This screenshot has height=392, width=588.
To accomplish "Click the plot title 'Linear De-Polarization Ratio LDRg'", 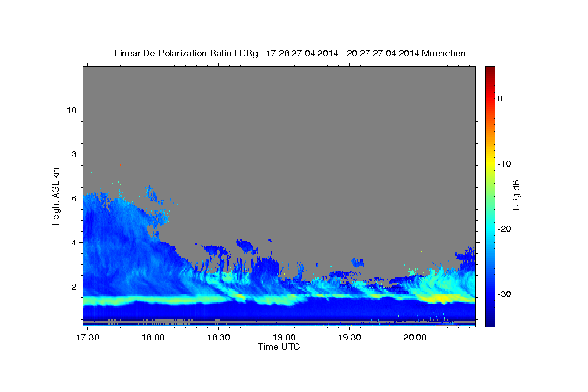I will click(x=186, y=53).
